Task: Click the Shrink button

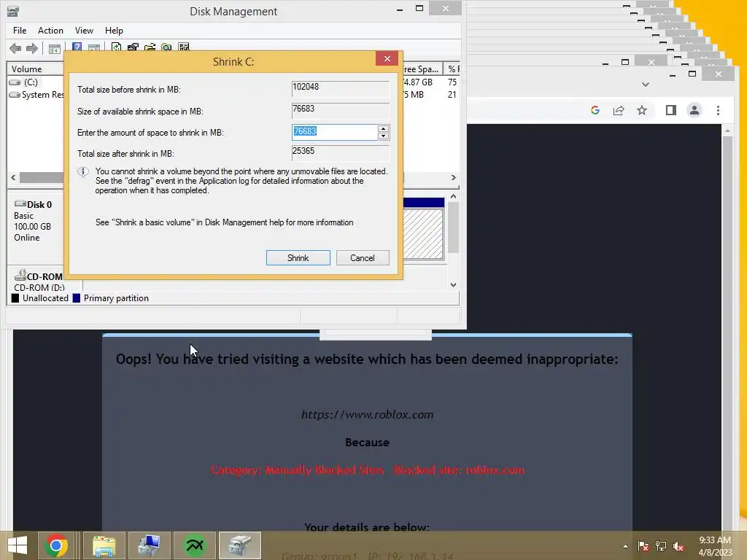Action: [298, 257]
